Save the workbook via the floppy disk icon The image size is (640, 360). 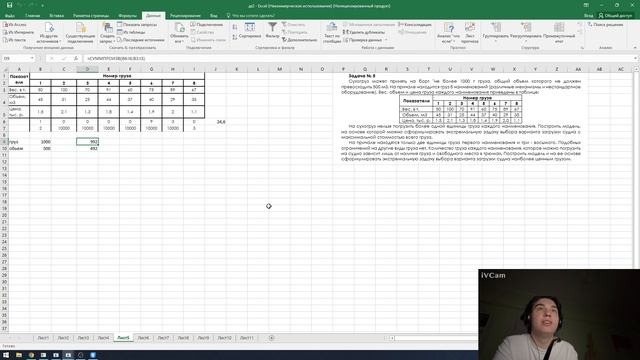(x=9, y=5)
